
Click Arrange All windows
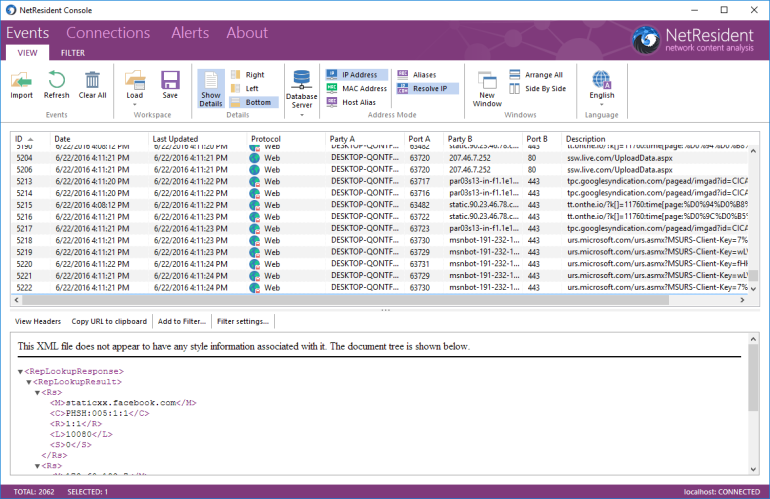pyautogui.click(x=536, y=75)
